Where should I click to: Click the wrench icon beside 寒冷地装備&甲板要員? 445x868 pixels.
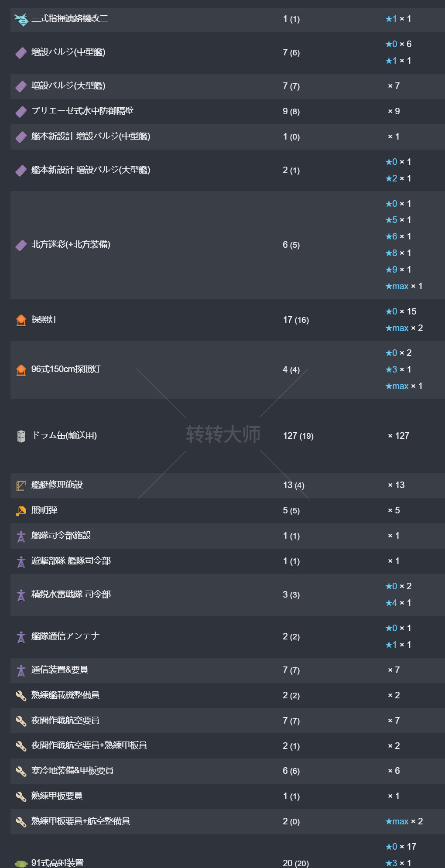[x=21, y=771]
